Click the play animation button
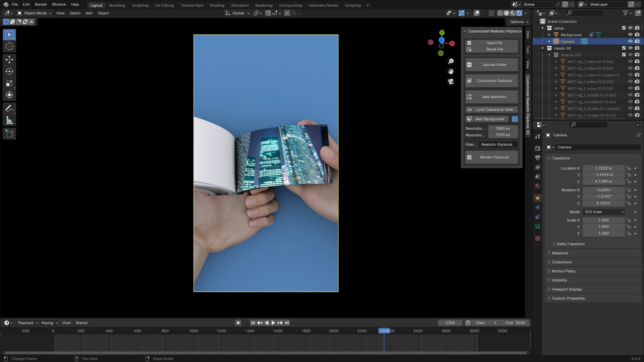 point(273,323)
